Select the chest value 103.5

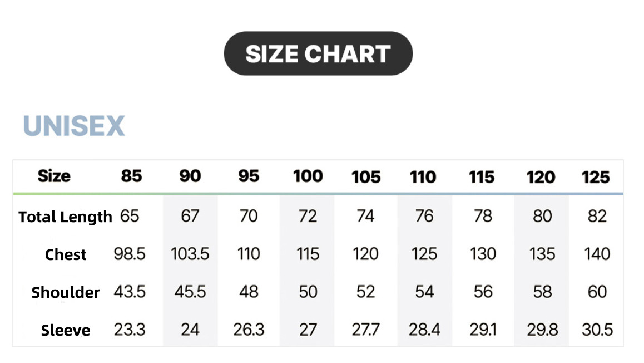pyautogui.click(x=190, y=254)
